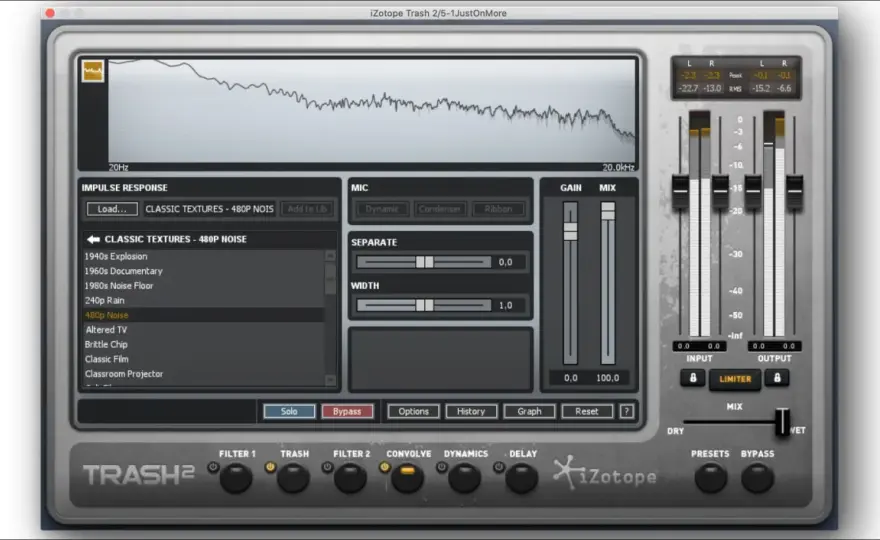Click the Width value 1,0 field
This screenshot has height=540, width=880.
coord(505,305)
